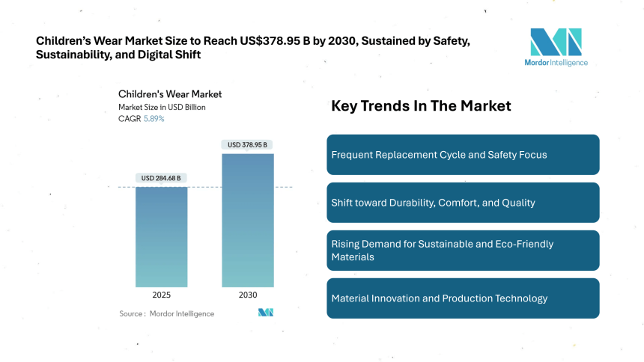Open the Material Innovation and Production Technology box

click(463, 298)
